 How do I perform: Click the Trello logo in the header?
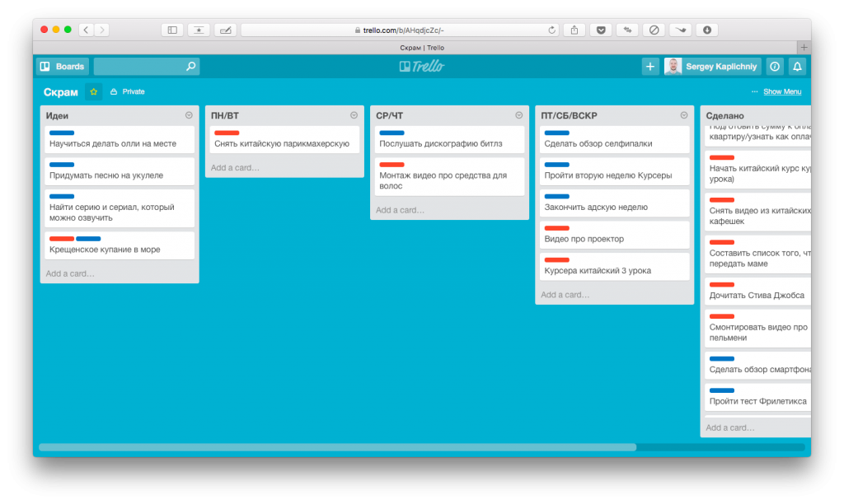(421, 66)
